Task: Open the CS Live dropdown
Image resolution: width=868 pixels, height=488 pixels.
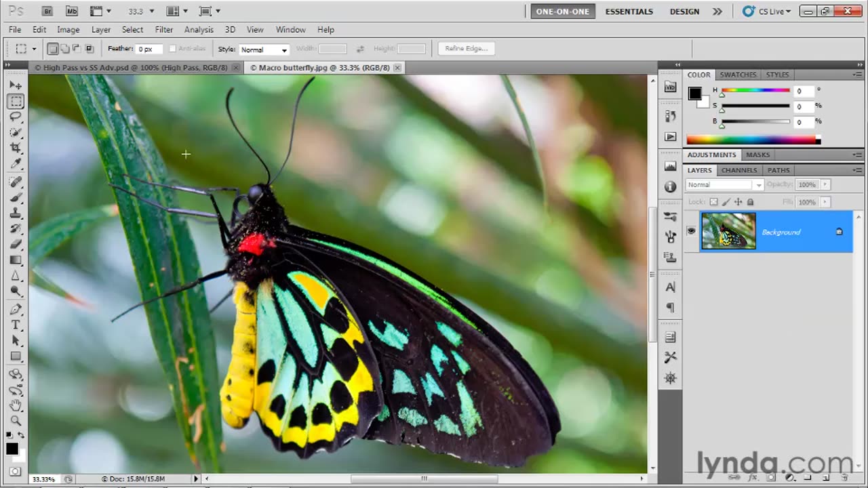Action: pos(766,12)
